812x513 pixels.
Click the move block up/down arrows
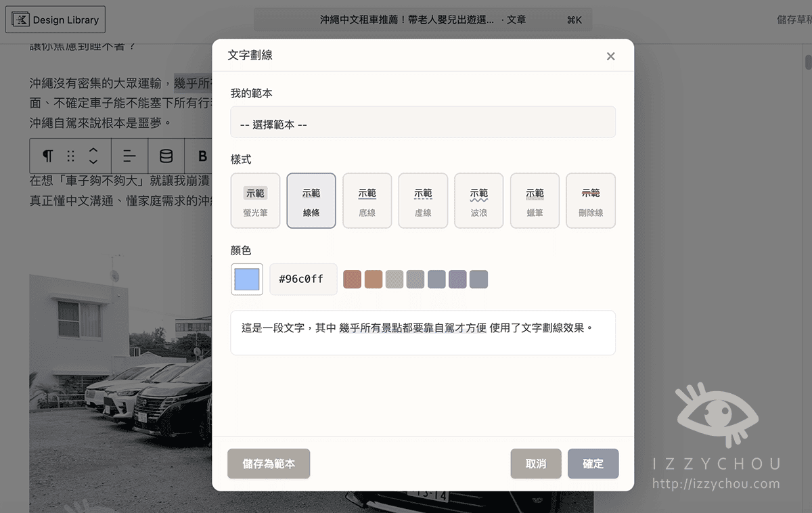(93, 156)
